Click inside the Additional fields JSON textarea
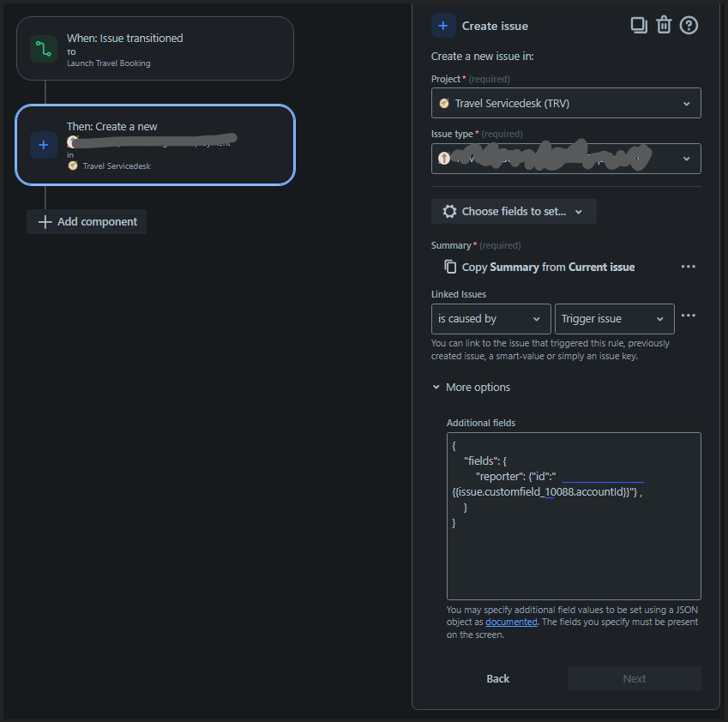 (573, 514)
